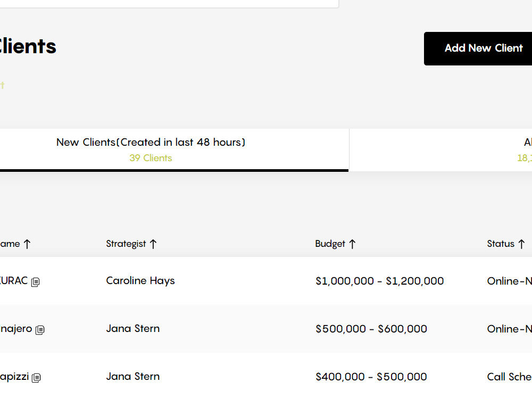
Task: Click budget $500,000 - $600,000
Action: [x=371, y=329]
